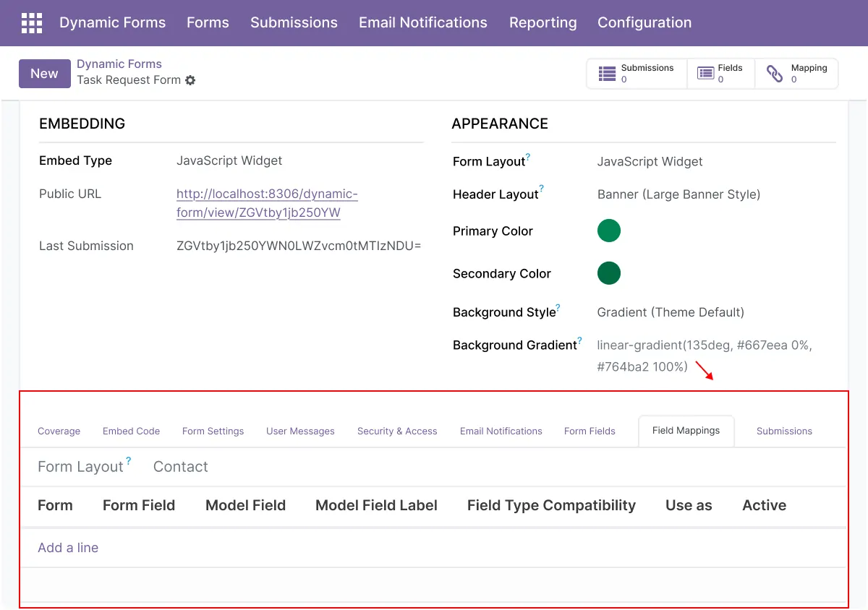Show help tooltip for Background Gradient
868x610 pixels.
coord(579,341)
